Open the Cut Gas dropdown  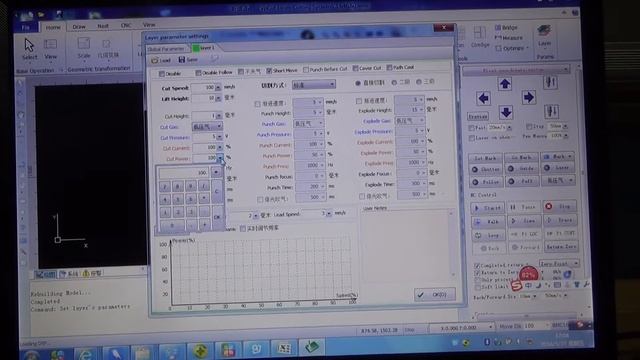coord(207,127)
